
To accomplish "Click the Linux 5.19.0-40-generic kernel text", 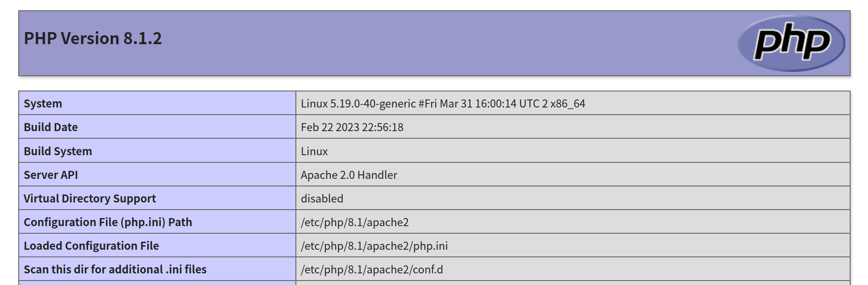I will pos(358,103).
